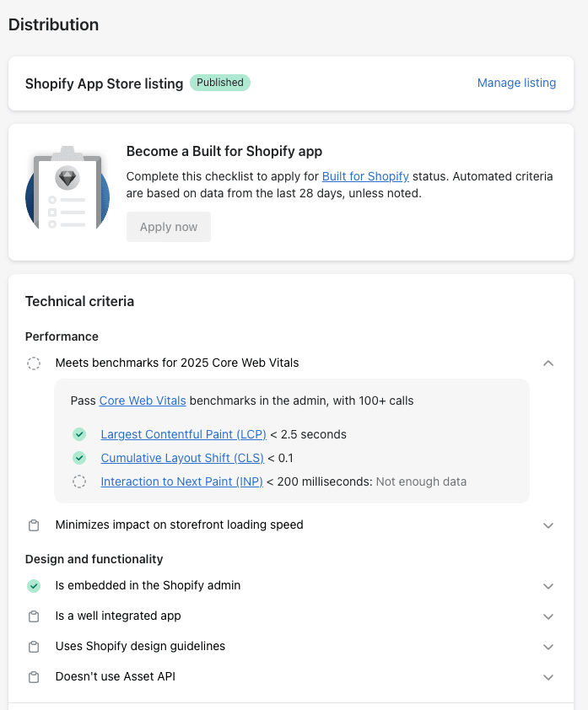Expand Is embedded in the Shopify admin
Viewport: 588px width, 710px height.
[x=548, y=586]
